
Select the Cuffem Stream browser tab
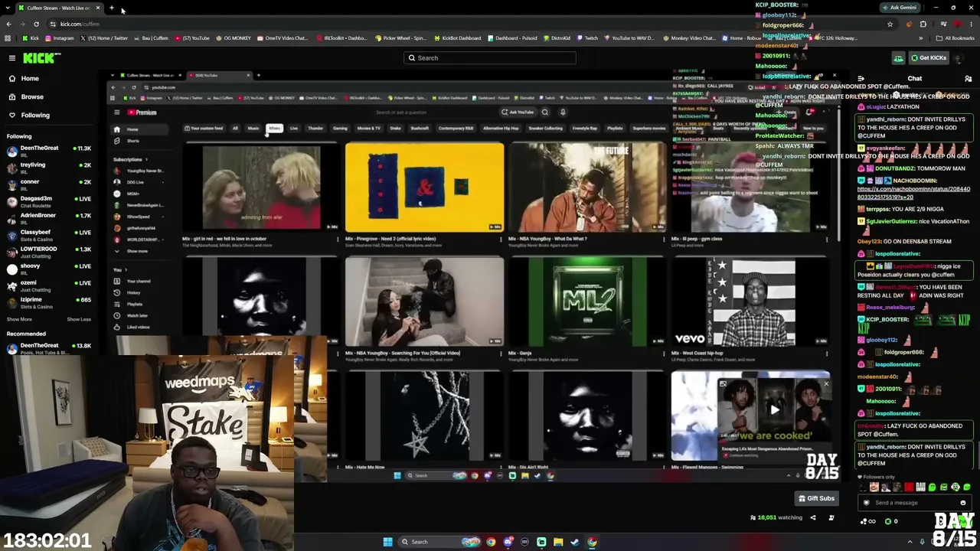point(60,8)
